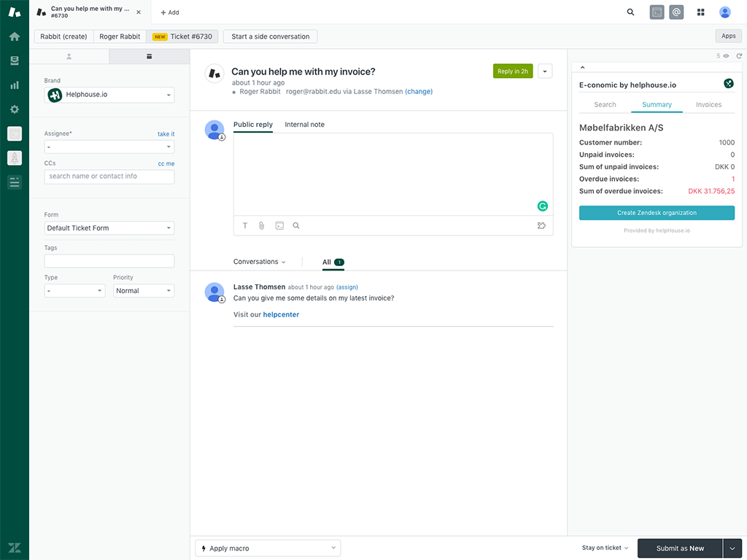Open the Views icon in sidebar
This screenshot has height=560, width=747.
pos(14,61)
